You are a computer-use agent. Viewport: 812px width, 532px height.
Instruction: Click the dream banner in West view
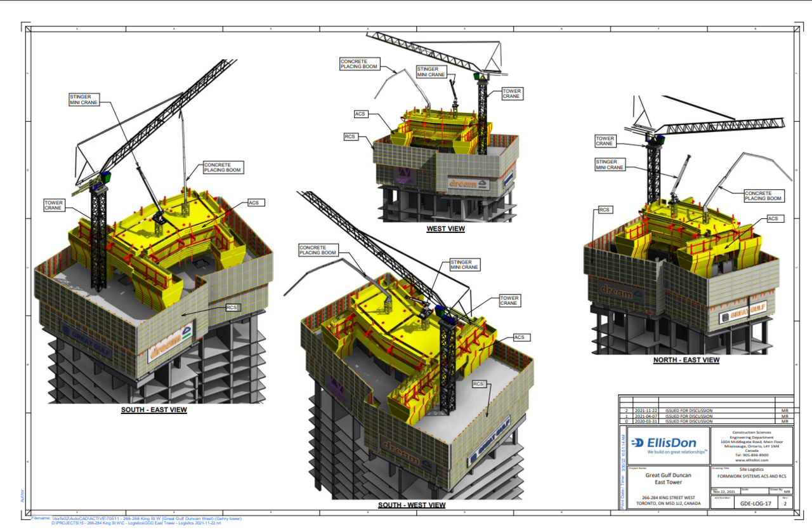point(462,183)
